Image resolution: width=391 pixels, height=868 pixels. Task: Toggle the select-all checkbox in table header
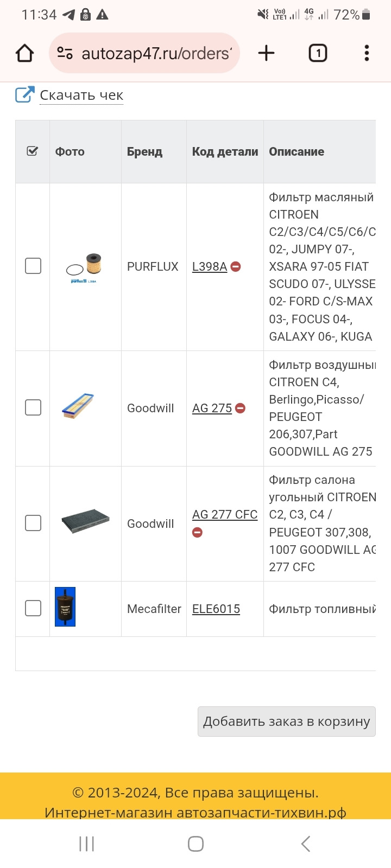click(33, 151)
